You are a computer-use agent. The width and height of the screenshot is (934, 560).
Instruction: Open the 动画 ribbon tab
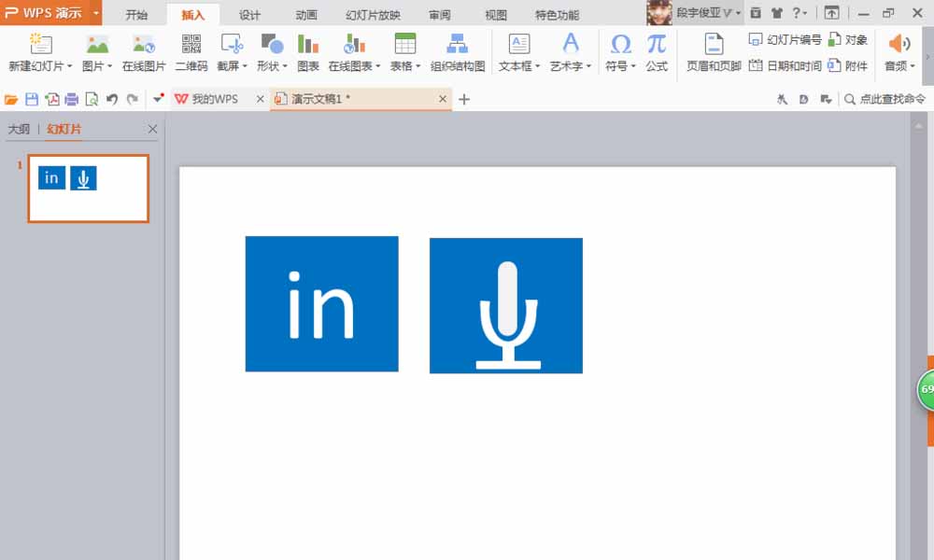(306, 15)
